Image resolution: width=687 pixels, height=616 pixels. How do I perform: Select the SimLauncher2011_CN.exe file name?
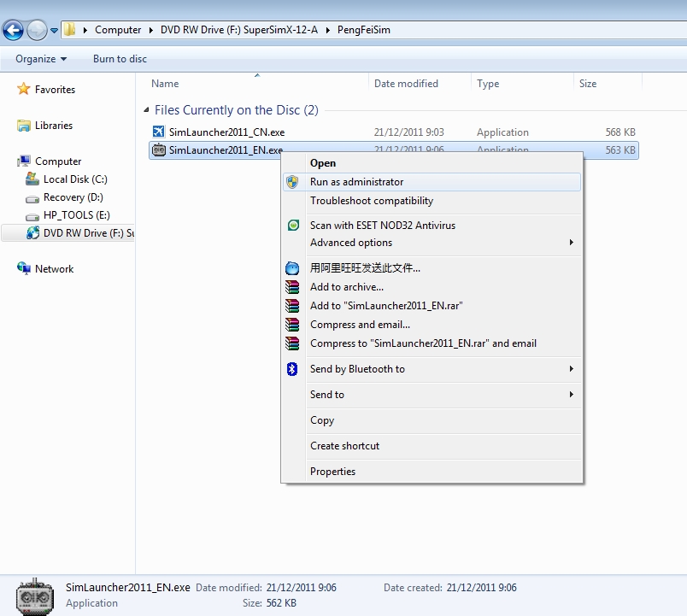pos(226,132)
